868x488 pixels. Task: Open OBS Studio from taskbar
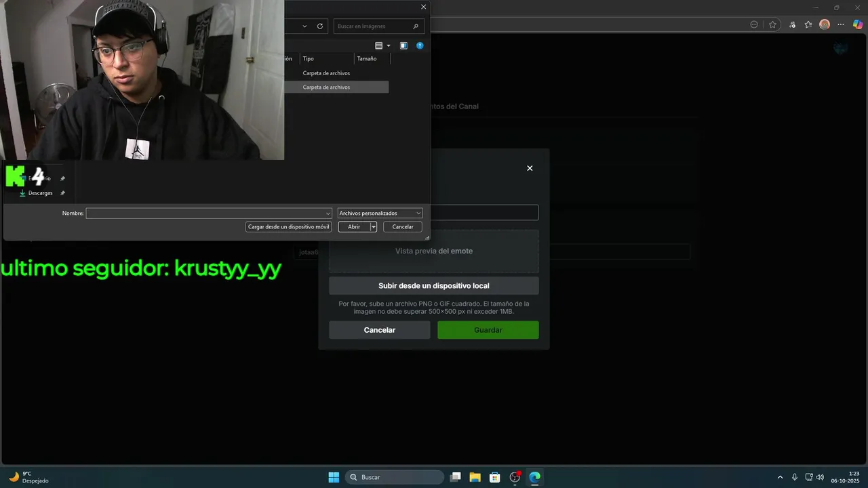515,477
